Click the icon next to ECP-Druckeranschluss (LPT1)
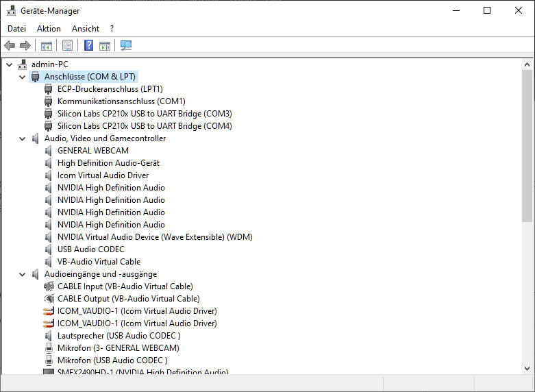 point(49,89)
